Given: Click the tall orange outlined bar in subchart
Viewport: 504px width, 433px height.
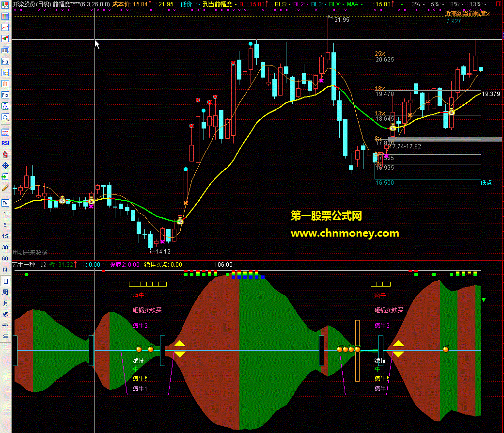Looking at the screenshot, I should [357, 351].
